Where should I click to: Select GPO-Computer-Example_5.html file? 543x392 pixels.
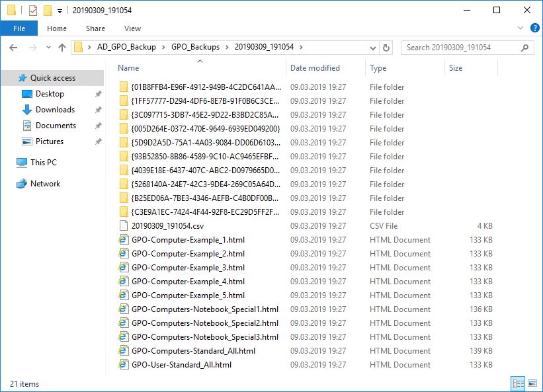[x=188, y=295]
